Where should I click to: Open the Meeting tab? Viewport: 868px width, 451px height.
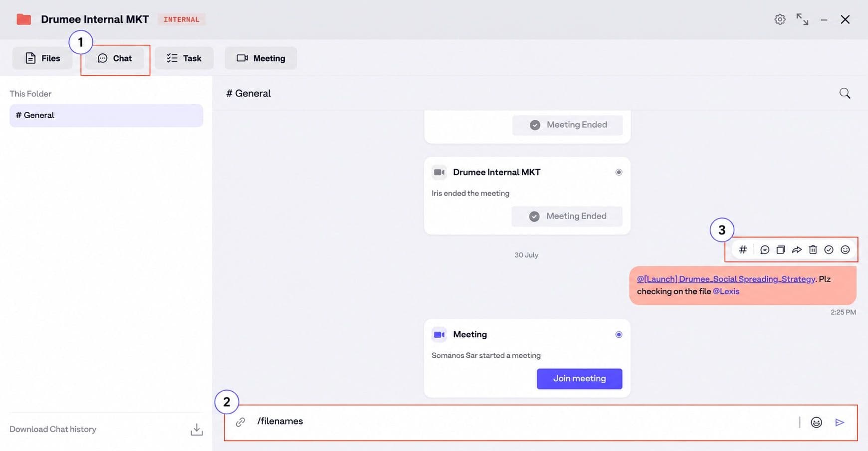261,58
